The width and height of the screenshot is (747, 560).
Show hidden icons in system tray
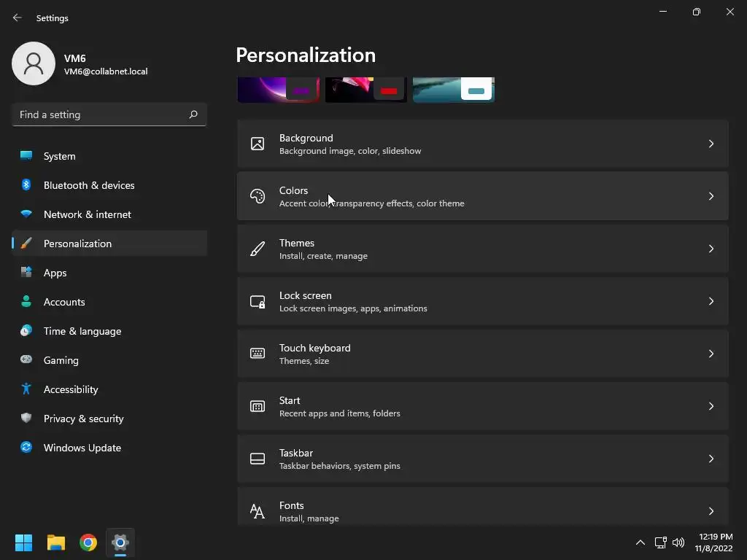click(640, 542)
